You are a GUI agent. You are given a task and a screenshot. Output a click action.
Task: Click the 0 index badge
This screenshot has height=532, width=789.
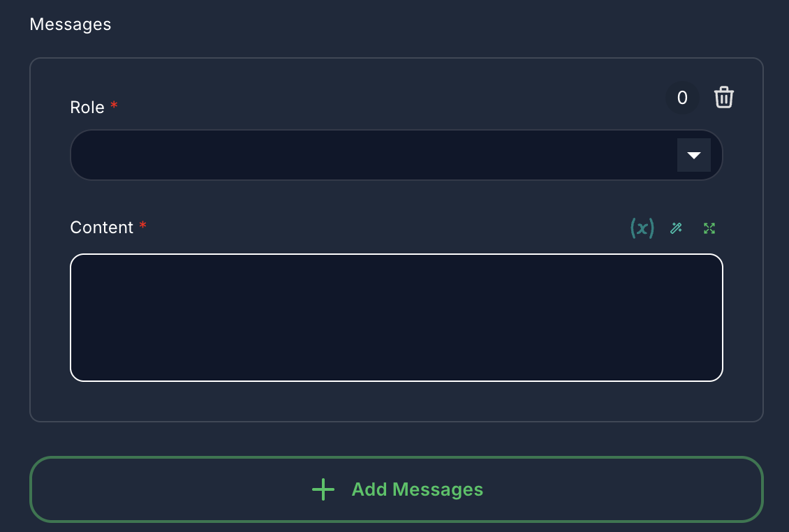pos(681,97)
